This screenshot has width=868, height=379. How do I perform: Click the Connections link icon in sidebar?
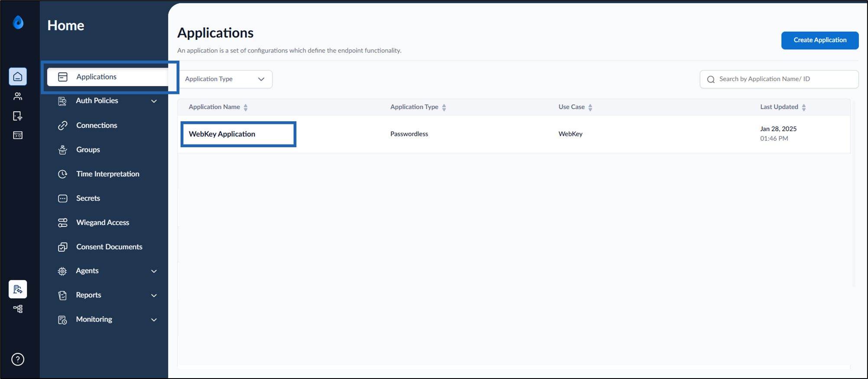pyautogui.click(x=63, y=126)
